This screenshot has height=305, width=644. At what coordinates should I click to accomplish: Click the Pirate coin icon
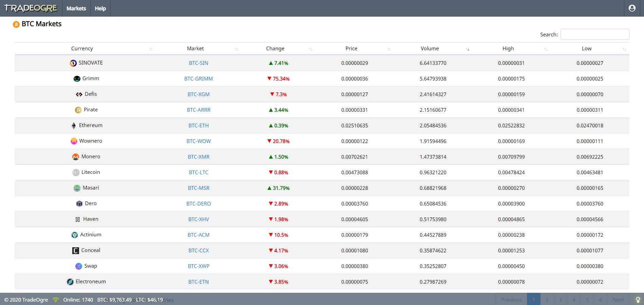coord(78,110)
